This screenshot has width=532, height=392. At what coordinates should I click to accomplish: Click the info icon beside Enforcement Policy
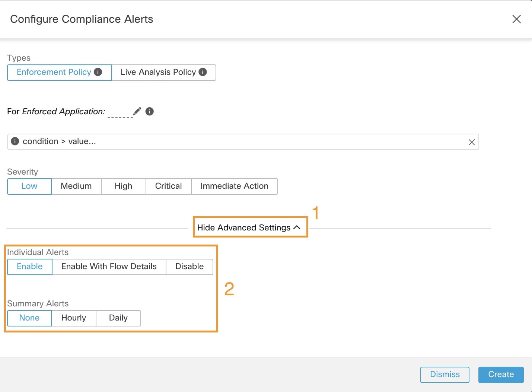[98, 72]
